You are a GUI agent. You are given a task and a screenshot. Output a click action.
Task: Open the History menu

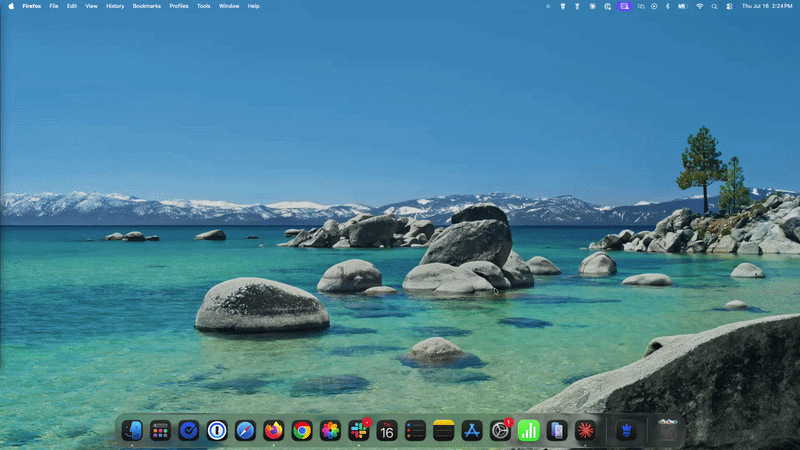pyautogui.click(x=115, y=6)
